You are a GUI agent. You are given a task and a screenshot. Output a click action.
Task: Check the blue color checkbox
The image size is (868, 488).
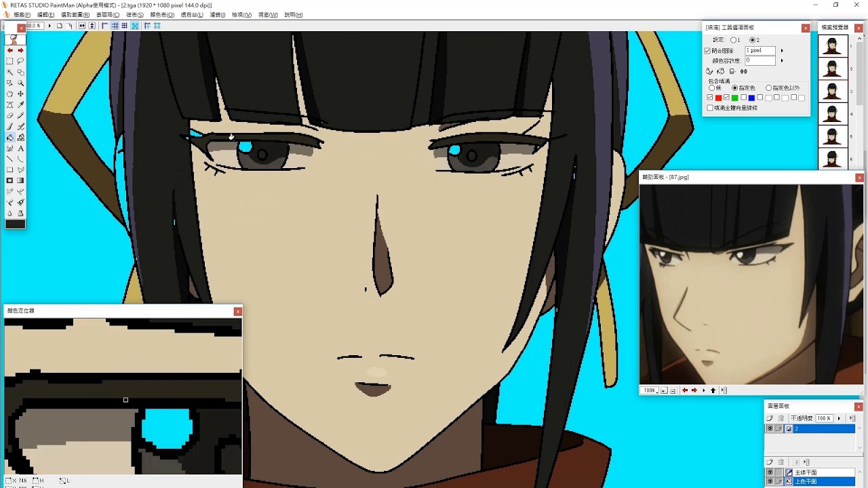pos(743,97)
